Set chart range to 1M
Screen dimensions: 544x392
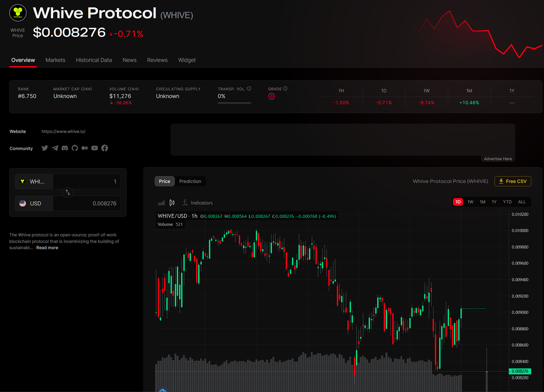(x=482, y=202)
